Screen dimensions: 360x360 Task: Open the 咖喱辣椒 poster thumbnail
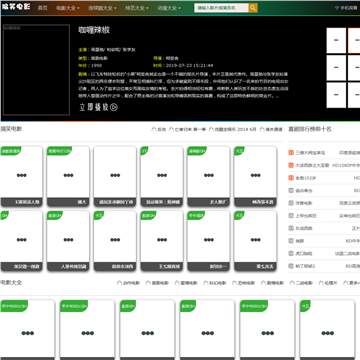(36, 70)
